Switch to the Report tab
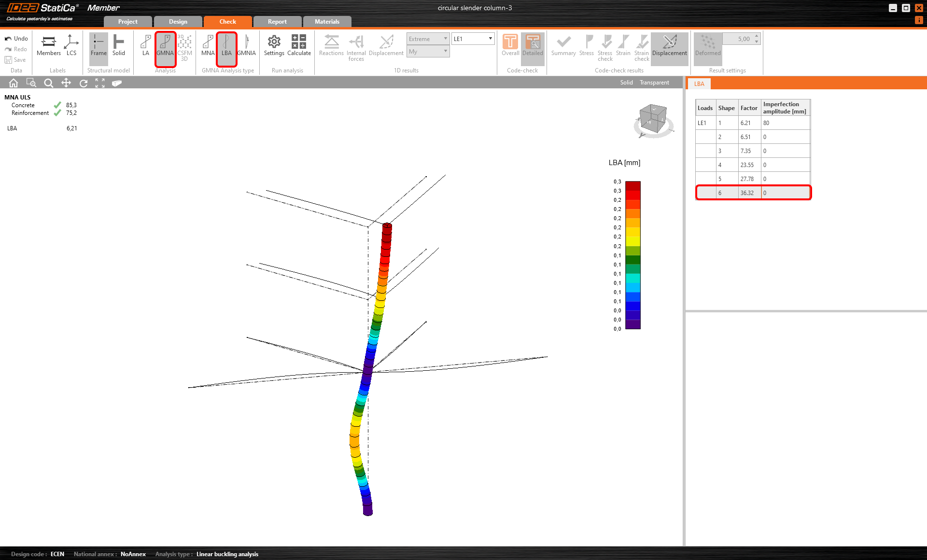This screenshot has height=560, width=927. click(277, 22)
